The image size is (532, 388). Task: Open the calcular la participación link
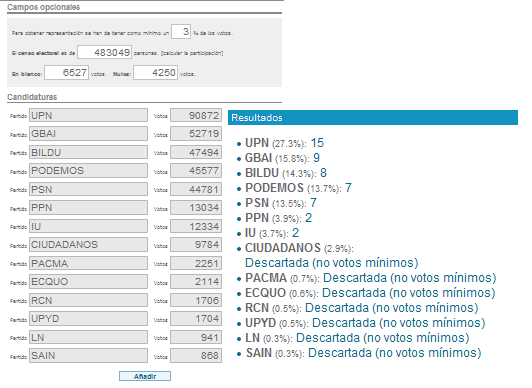click(192, 53)
